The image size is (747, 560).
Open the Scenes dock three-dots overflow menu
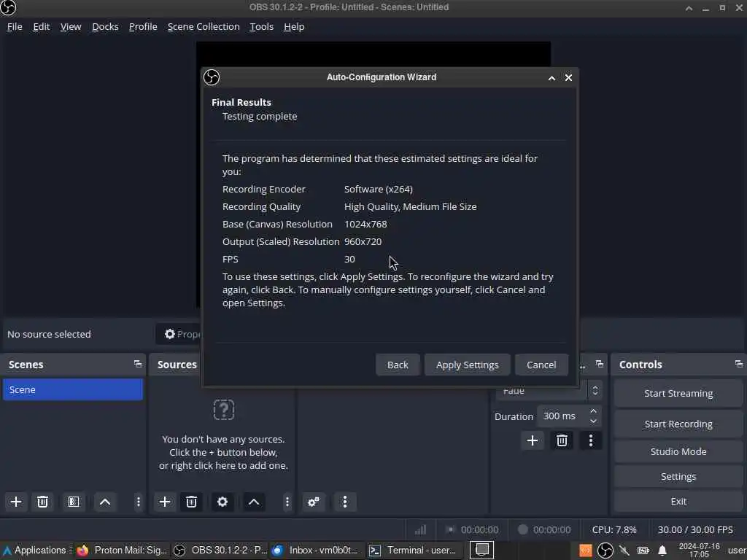click(138, 502)
